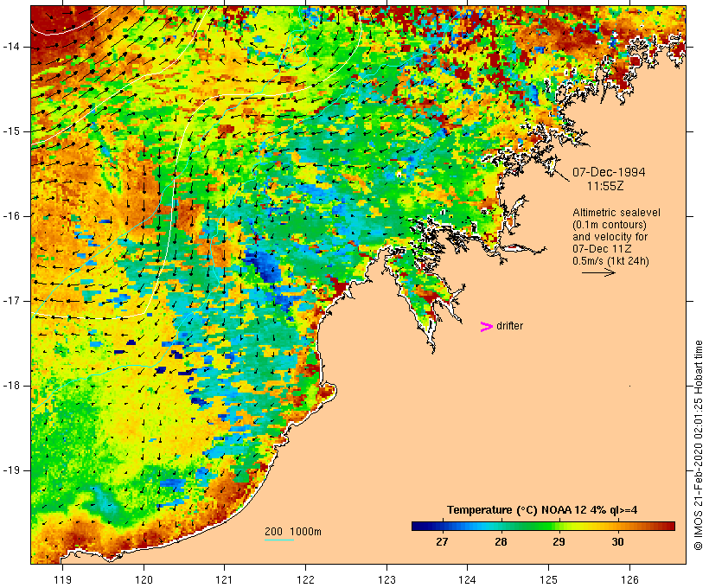
Task: Click the -18 latitude axis label
Action: pos(11,386)
